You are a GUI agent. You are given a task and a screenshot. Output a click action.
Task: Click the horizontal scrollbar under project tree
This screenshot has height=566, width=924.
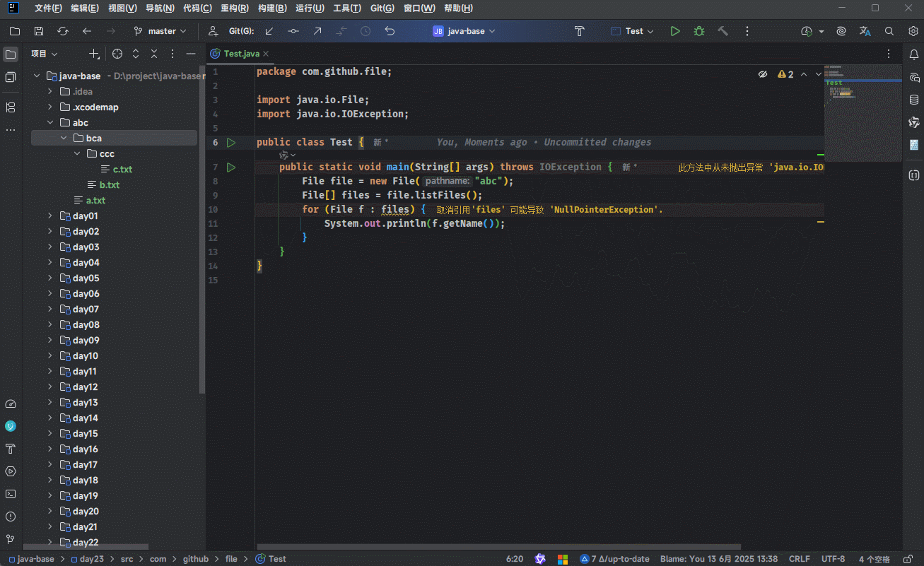pyautogui.click(x=85, y=547)
